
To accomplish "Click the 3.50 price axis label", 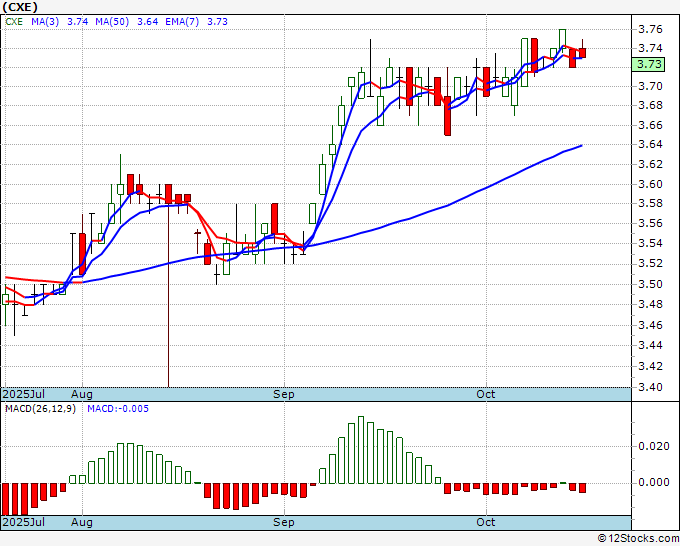I will pyautogui.click(x=650, y=284).
